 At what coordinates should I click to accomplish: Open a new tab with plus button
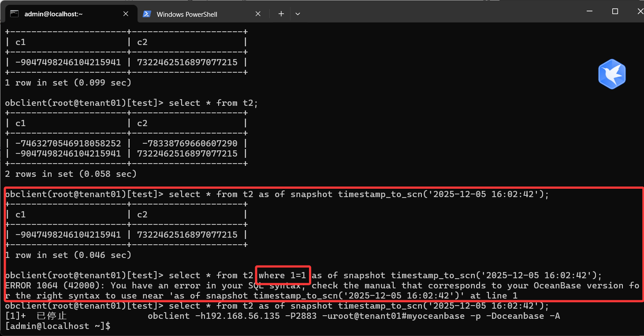281,14
